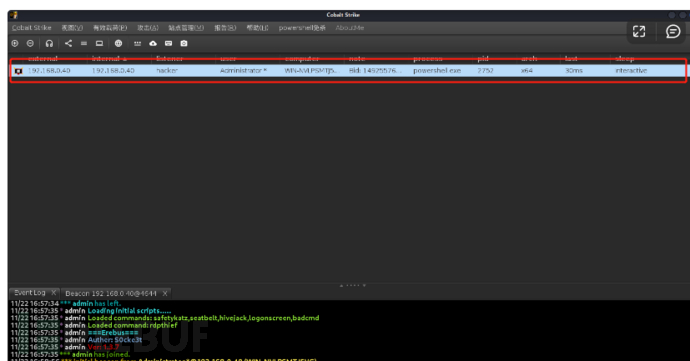Click the Cobalt Strike app icon in the title bar
690x361 pixels.
tap(14, 15)
